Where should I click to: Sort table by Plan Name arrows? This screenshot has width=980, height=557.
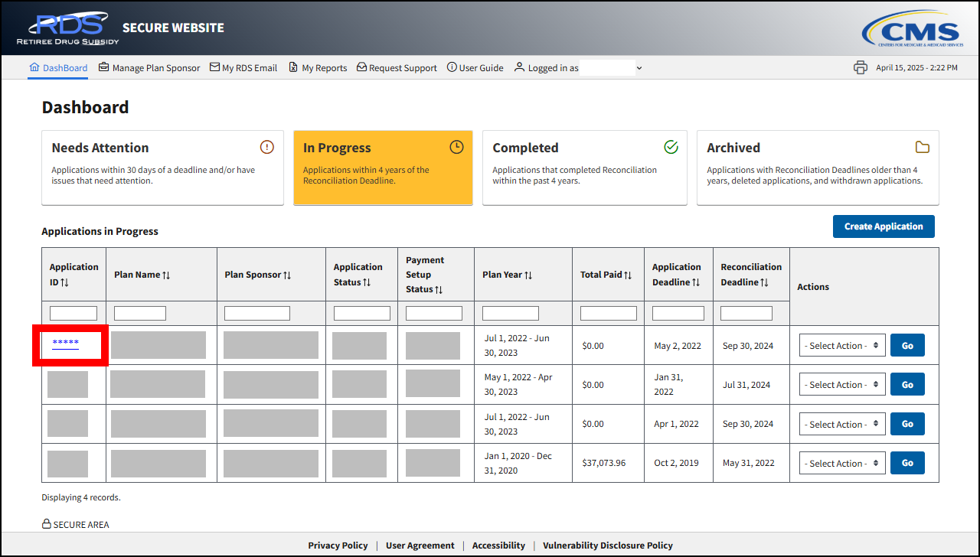[x=166, y=275]
